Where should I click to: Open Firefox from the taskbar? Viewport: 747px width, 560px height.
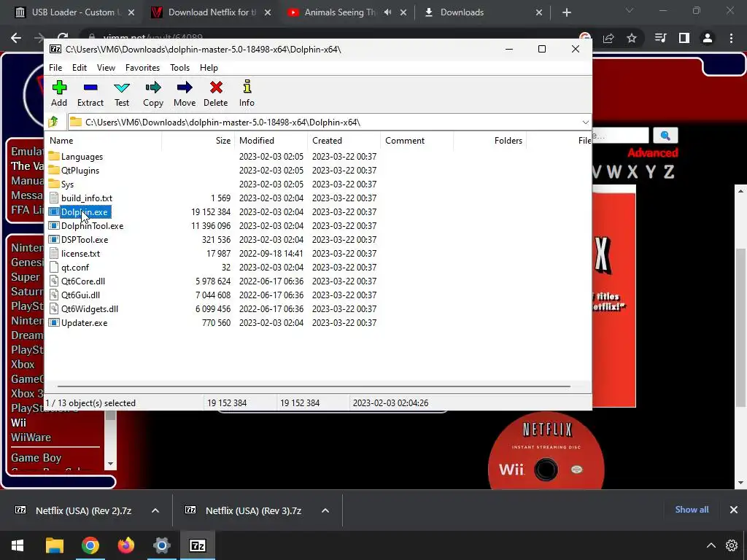[x=126, y=545]
